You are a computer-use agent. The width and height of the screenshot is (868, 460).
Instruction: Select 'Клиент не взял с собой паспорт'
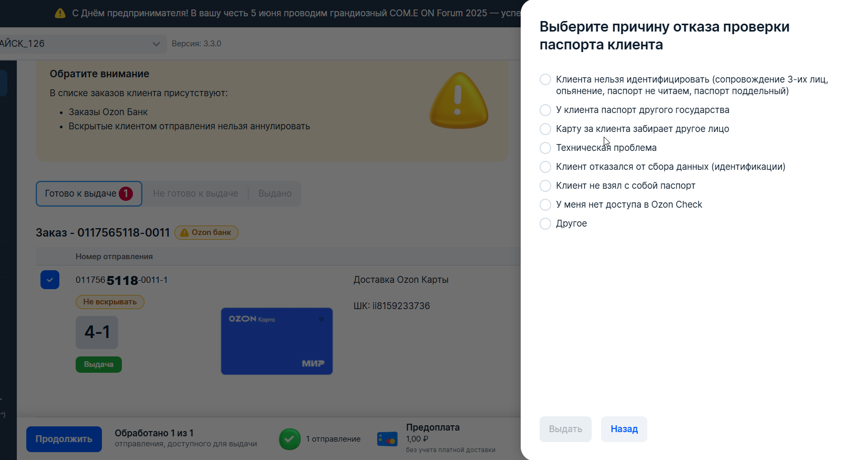click(545, 186)
